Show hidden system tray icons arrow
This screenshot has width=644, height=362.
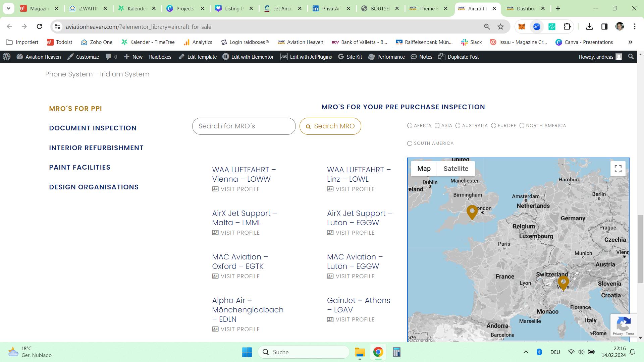tap(526, 352)
